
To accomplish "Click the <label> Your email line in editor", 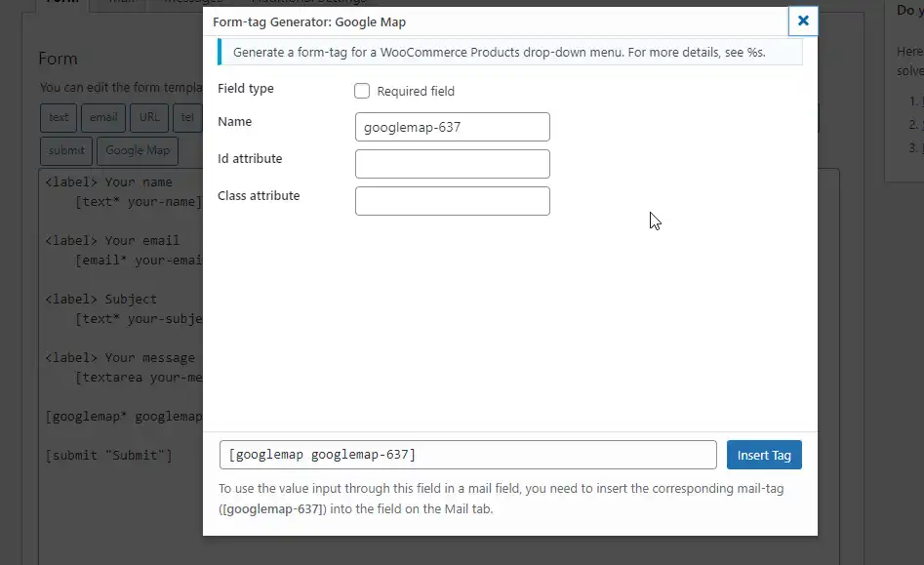I will click(112, 240).
